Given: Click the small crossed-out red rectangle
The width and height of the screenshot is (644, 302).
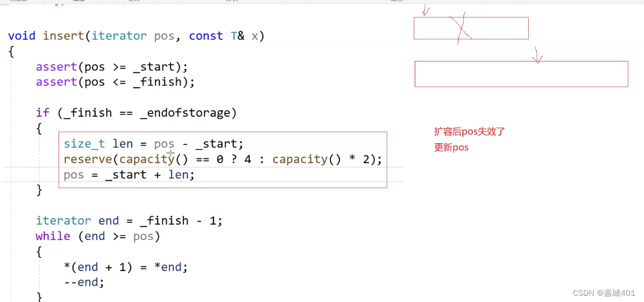Looking at the screenshot, I should click(471, 28).
